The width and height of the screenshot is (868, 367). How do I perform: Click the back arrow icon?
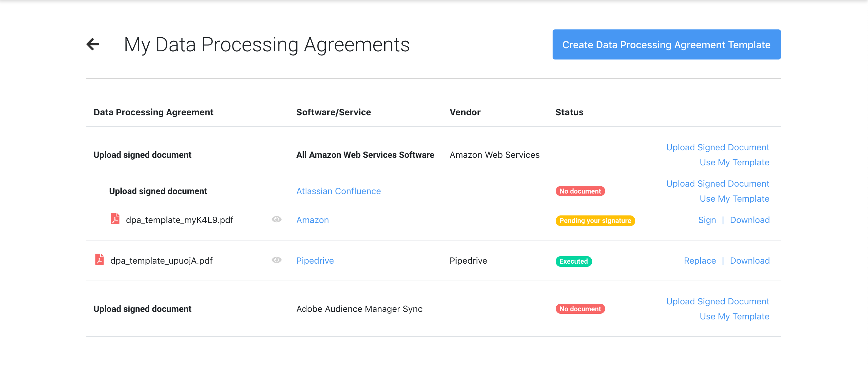coord(93,44)
